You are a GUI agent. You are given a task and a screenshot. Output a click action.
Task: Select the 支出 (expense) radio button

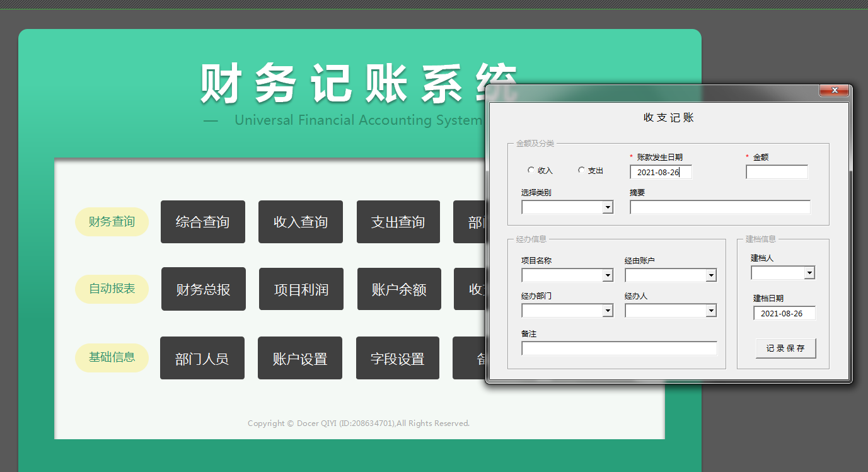(581, 170)
